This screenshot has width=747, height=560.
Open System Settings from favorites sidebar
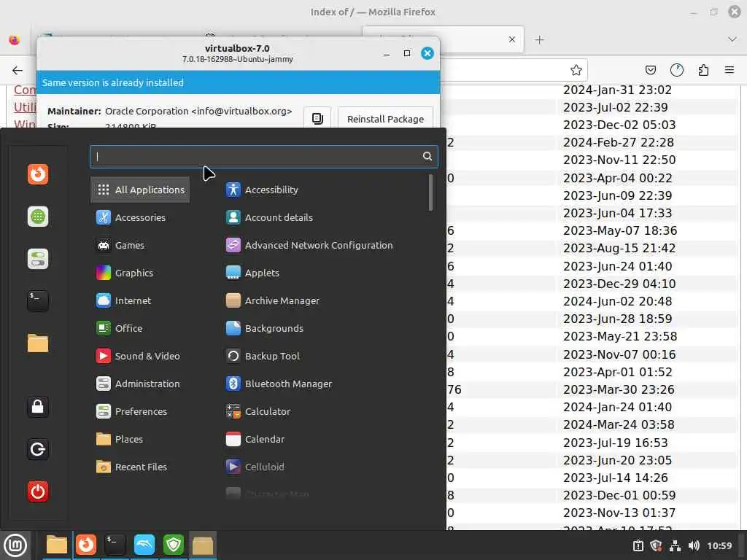38,259
